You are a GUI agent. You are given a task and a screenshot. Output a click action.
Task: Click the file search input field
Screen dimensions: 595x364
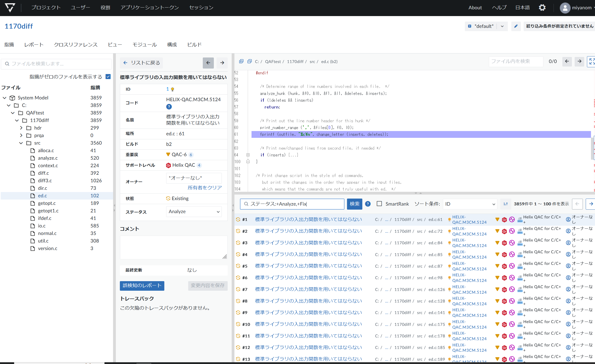(57, 64)
